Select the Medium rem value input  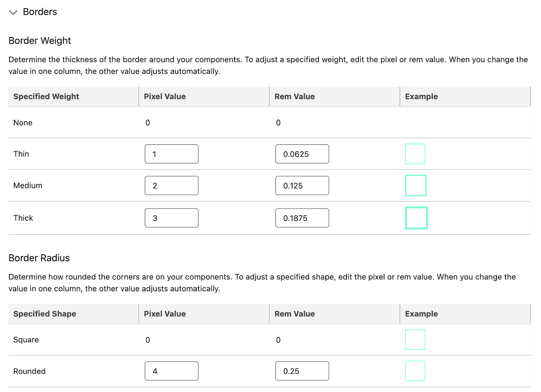[x=302, y=186]
